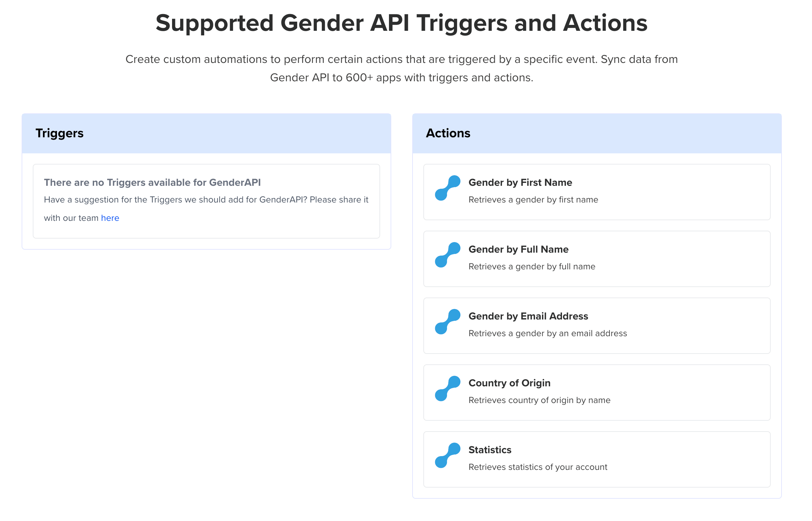Screen dimensions: 812x521
Task: Click the 'Create custom automations' intro paragraph
Action: [x=402, y=68]
